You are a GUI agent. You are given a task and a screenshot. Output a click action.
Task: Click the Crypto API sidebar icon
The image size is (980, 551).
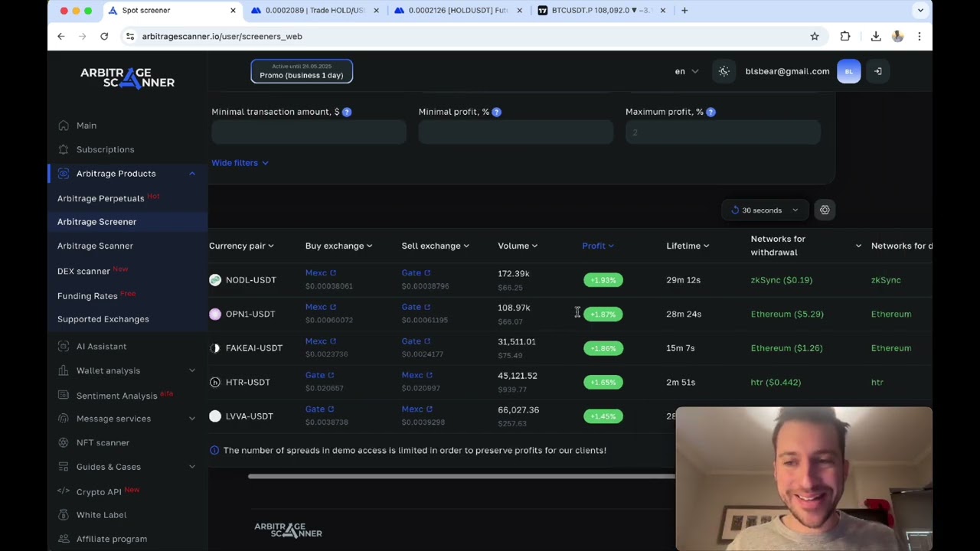click(x=64, y=491)
